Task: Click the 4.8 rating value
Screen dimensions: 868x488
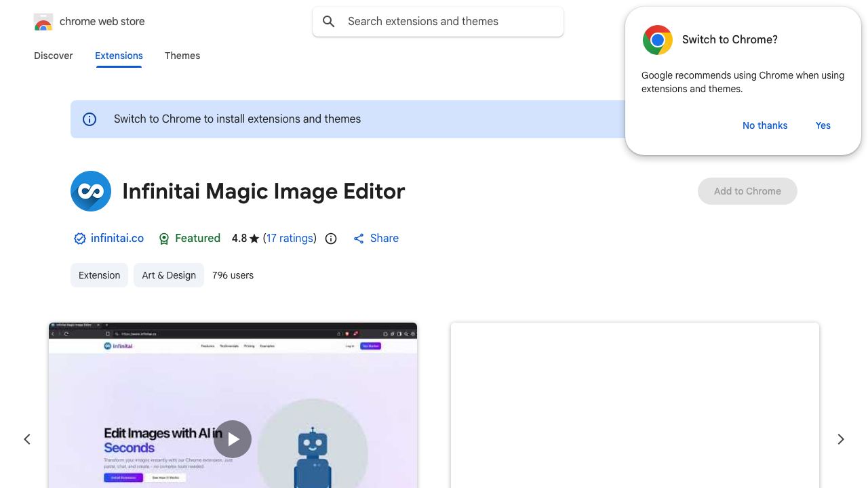Action: [x=239, y=239]
